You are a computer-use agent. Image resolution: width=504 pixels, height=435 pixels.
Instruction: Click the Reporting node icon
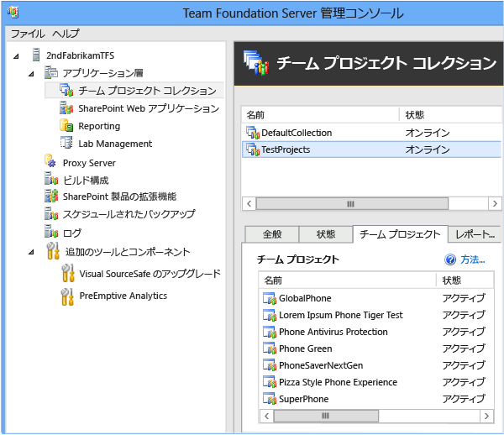66,125
